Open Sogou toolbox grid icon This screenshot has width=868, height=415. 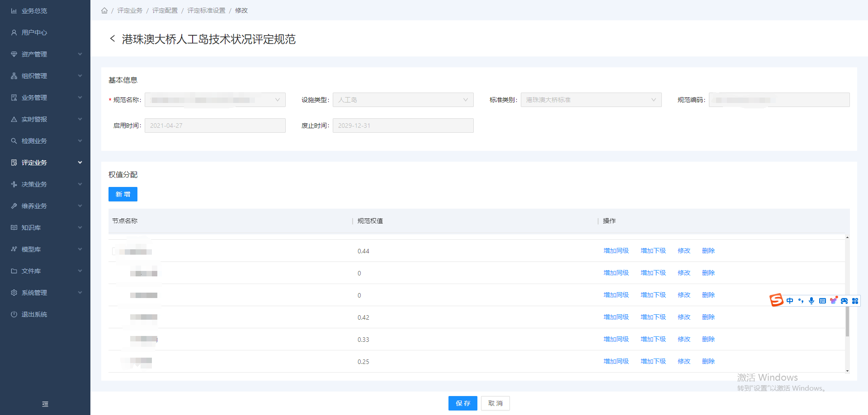(855, 301)
